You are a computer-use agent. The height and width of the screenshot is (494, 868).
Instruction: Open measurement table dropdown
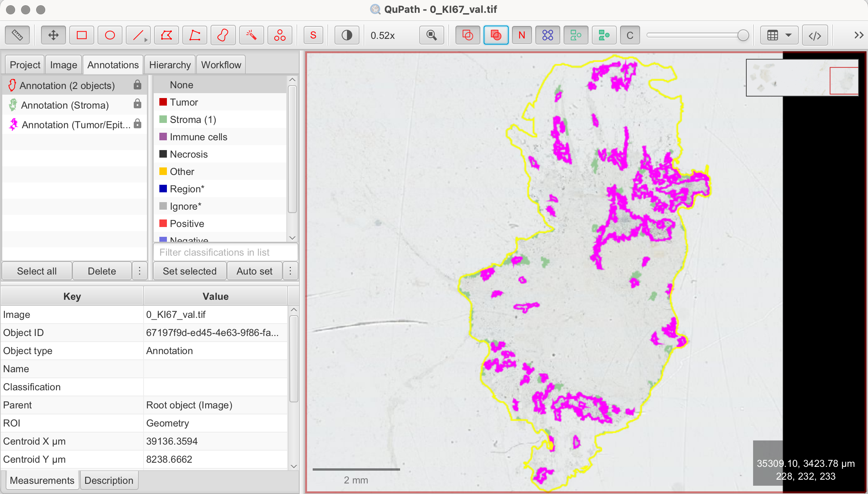(779, 35)
